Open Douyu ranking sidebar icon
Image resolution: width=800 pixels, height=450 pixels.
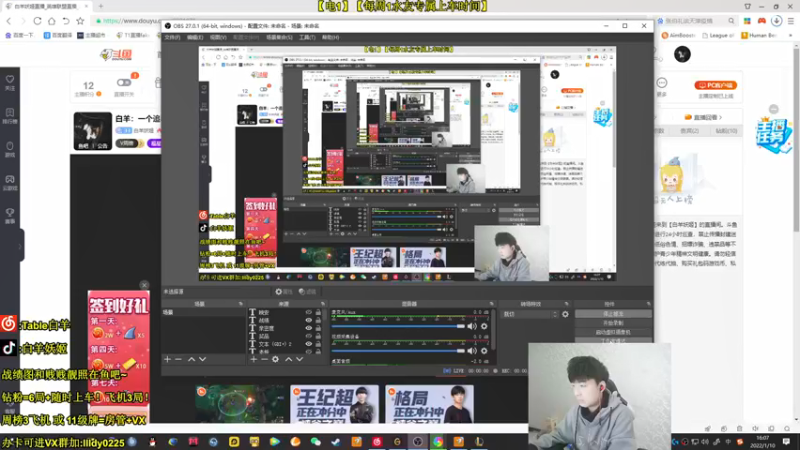click(10, 116)
